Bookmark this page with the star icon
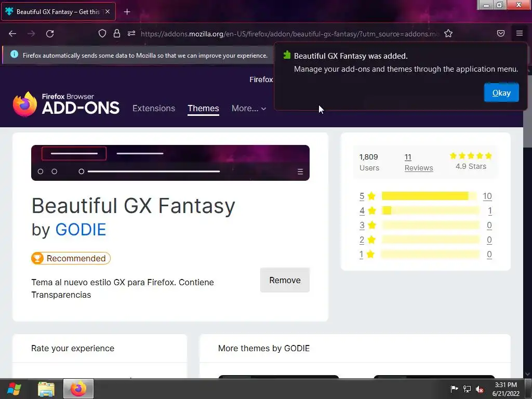Image resolution: width=532 pixels, height=399 pixels. tap(448, 33)
